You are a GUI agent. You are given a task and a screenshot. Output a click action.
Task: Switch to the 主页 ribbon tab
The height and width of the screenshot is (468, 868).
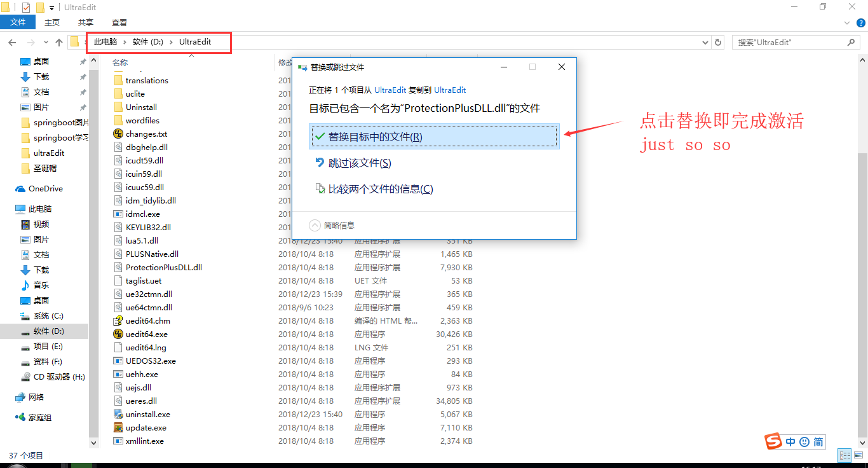(x=52, y=22)
